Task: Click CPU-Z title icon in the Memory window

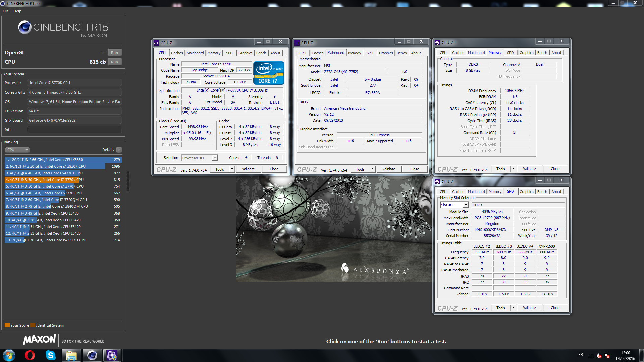Action: pyautogui.click(x=437, y=42)
